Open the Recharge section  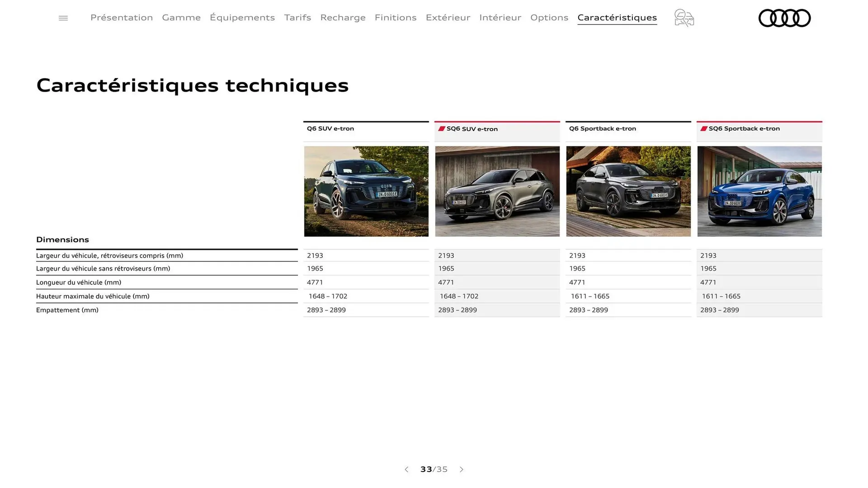pyautogui.click(x=343, y=18)
